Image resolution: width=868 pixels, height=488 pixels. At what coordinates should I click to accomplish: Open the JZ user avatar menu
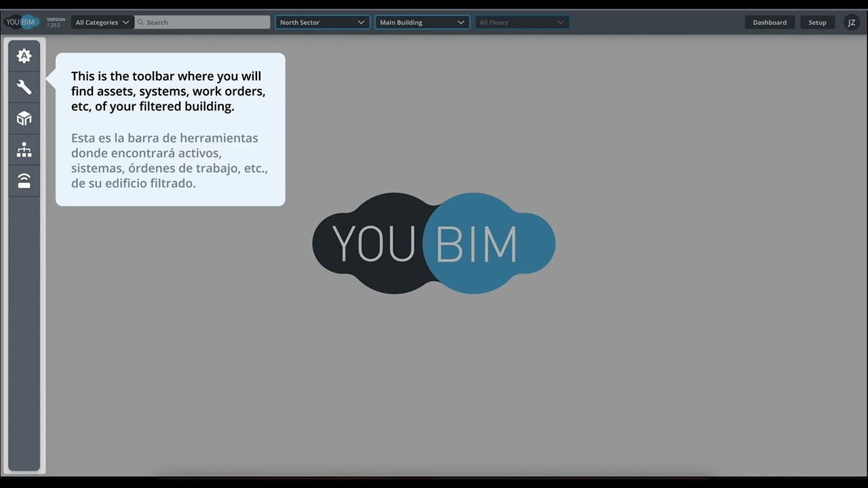click(851, 22)
